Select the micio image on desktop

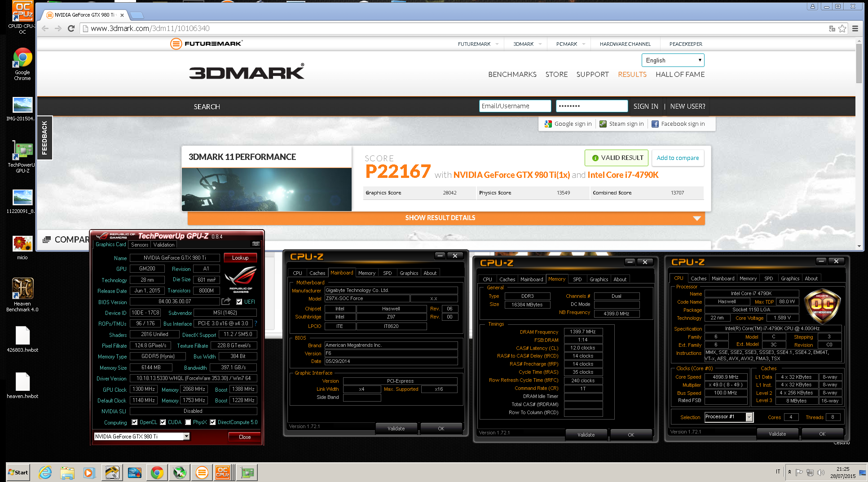[x=22, y=248]
